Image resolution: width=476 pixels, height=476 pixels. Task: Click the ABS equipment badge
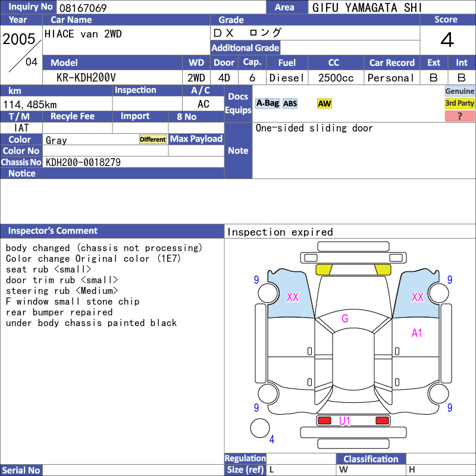(x=290, y=104)
